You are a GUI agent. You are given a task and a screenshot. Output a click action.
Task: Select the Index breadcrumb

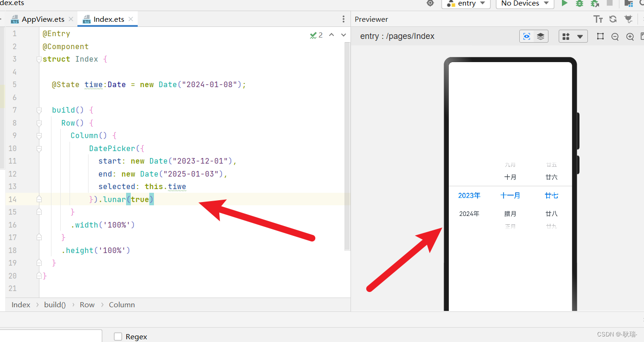[21, 304]
